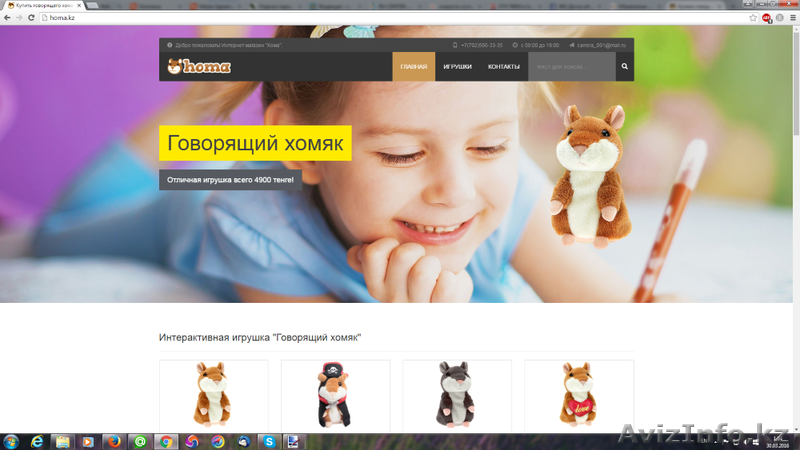Reload the homa.kz page

coord(31,17)
